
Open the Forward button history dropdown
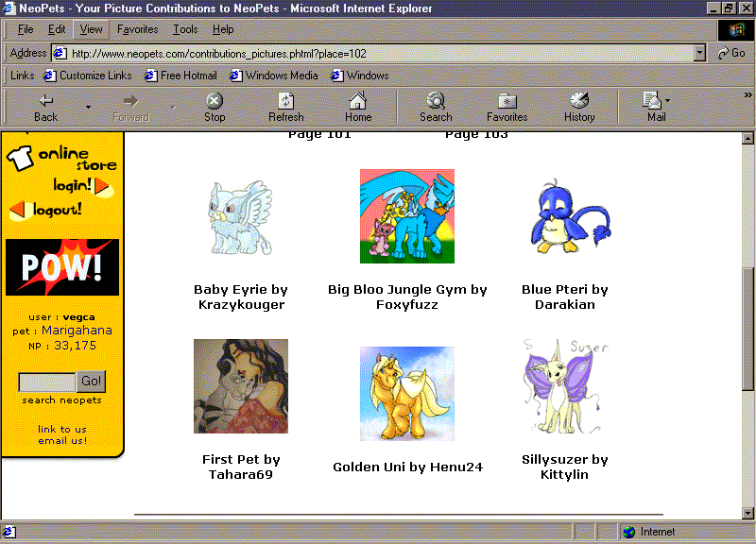pos(172,107)
